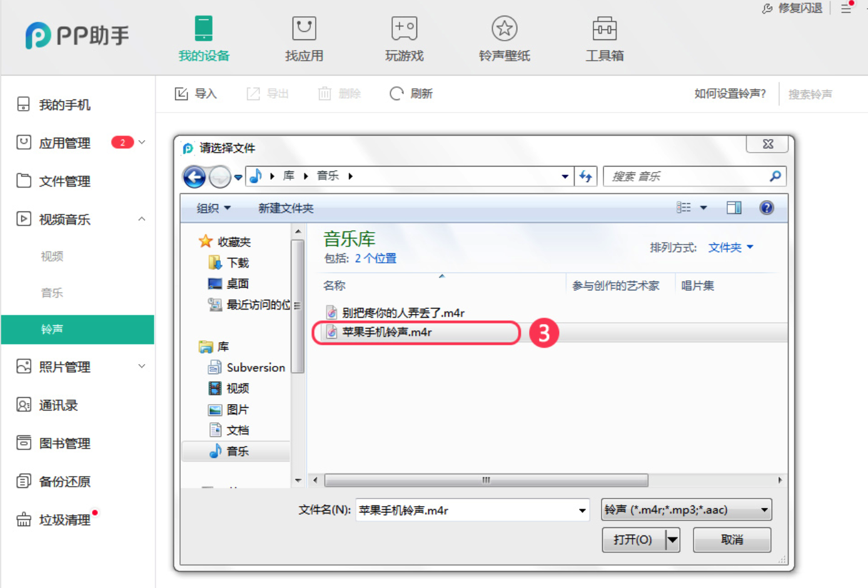Open the 组织 dropdown menu

[213, 208]
